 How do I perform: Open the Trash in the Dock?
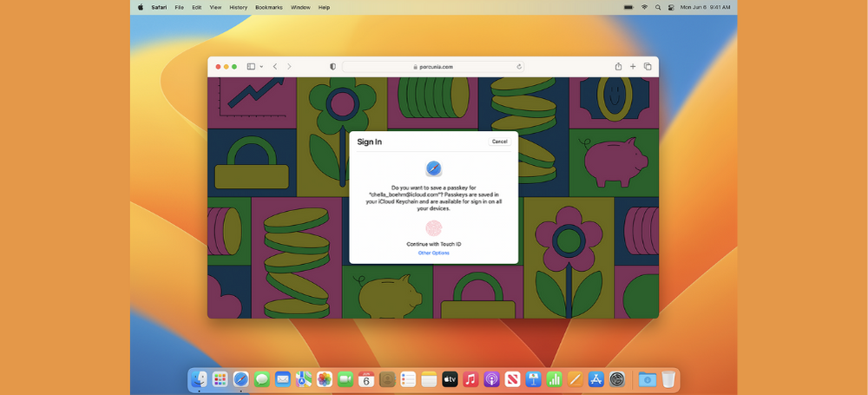[x=668, y=379]
